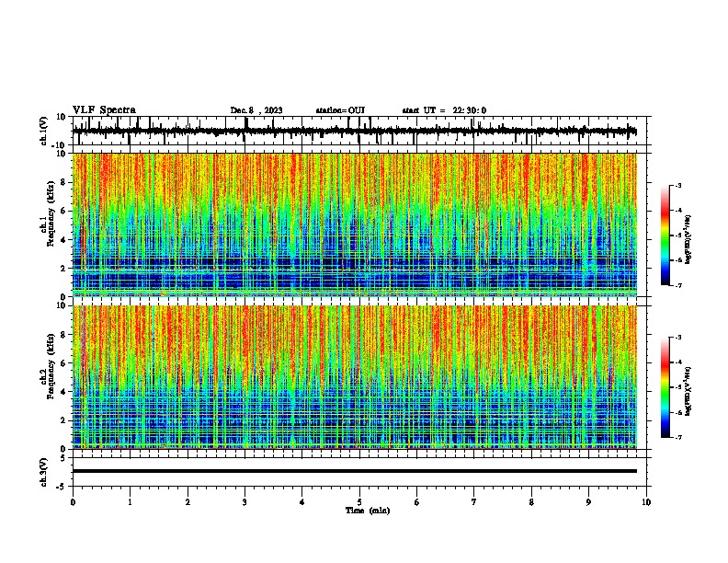Click time axis tick label 0
728x563 pixels.
[73, 502]
